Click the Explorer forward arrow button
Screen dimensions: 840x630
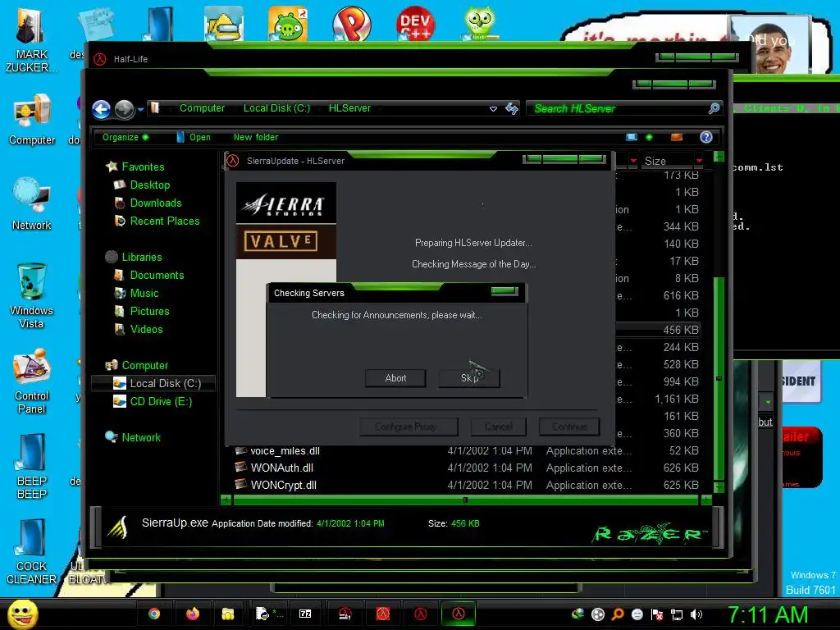click(125, 109)
